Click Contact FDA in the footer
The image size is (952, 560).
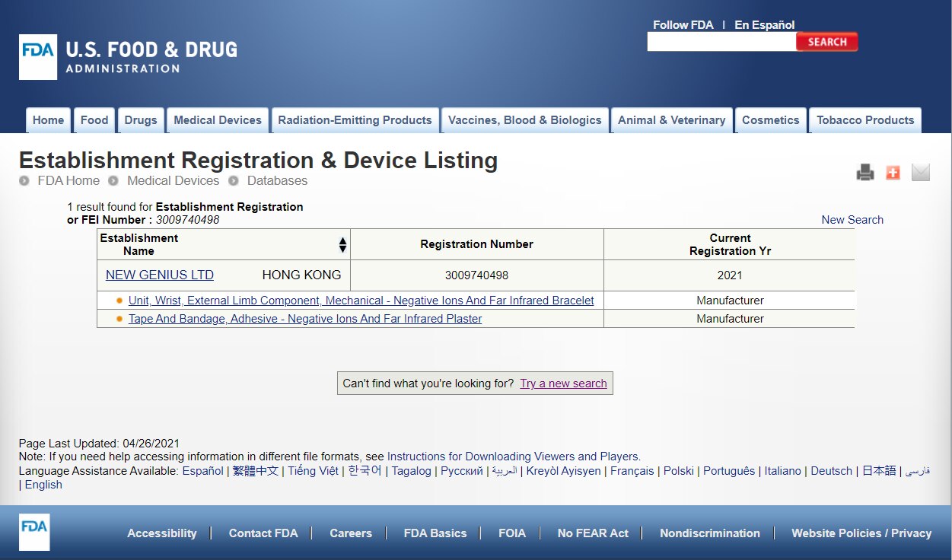pos(263,533)
